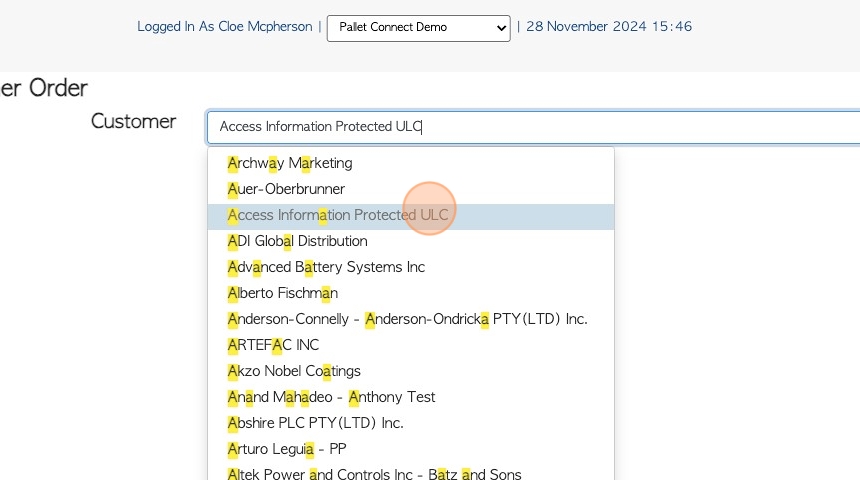Select Anderson-Connelly - Anderson-Ondricka PTY(LTD) Inc.

pyautogui.click(x=411, y=319)
